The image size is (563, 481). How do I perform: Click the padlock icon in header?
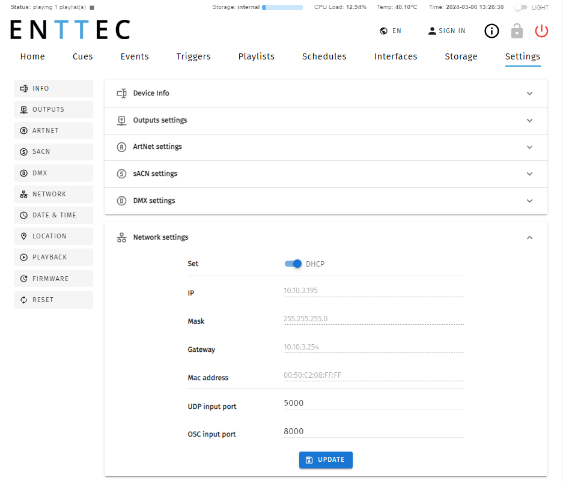point(517,31)
